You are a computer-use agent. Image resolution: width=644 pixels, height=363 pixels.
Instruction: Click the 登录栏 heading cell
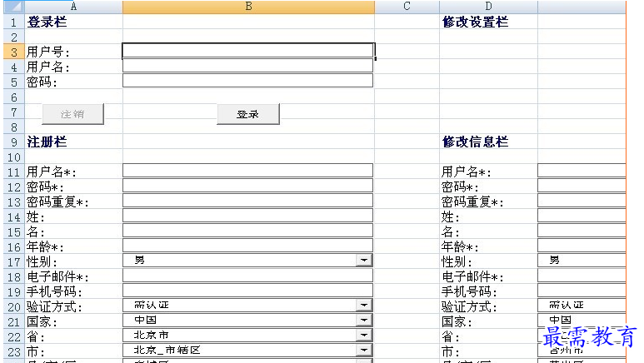[73, 22]
